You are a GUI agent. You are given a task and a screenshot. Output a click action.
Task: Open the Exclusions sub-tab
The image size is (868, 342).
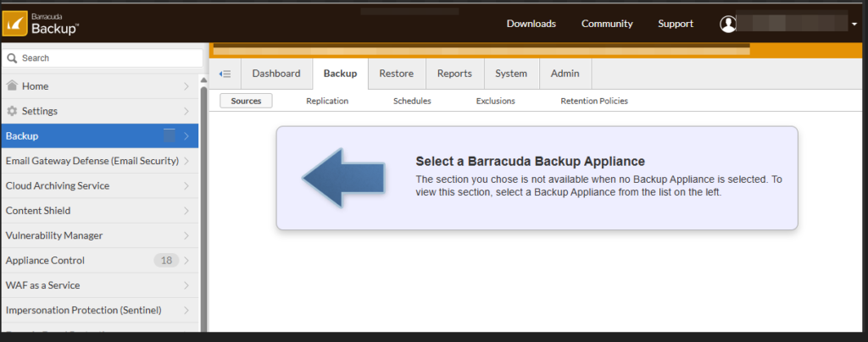pos(495,101)
